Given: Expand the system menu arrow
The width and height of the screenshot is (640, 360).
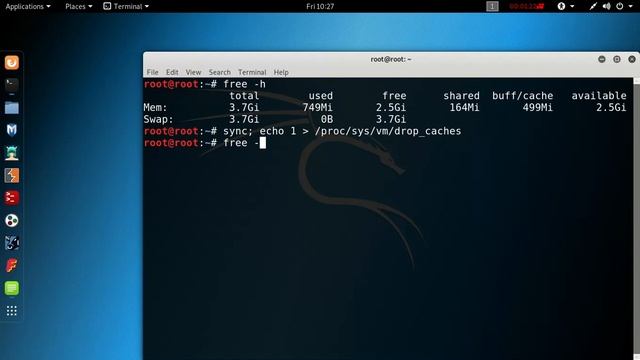Looking at the screenshot, I should click(x=631, y=7).
